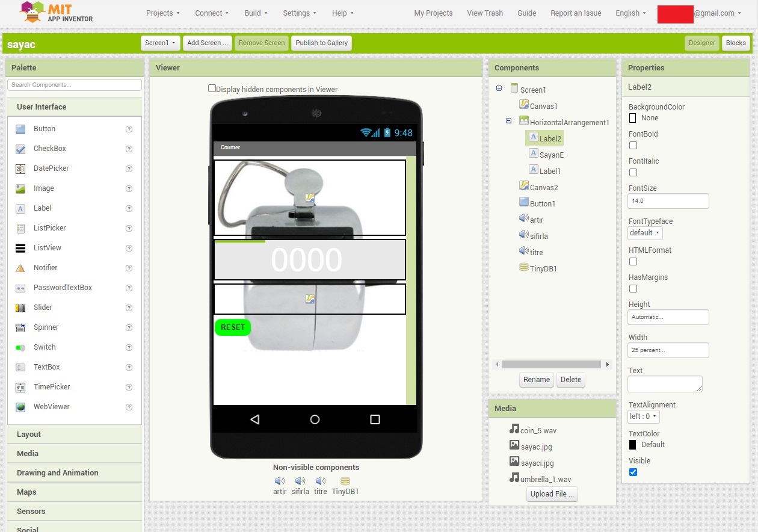Open the English language dropdown
The image size is (758, 532).
tap(630, 13)
